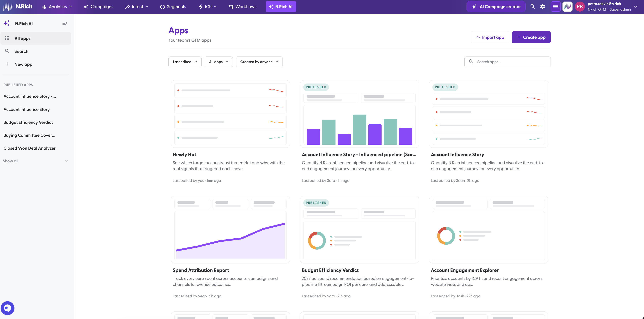Open Account Influence Story - Influenced pipeline thumbnail
Image resolution: width=644 pixels, height=319 pixels.
[x=359, y=114]
